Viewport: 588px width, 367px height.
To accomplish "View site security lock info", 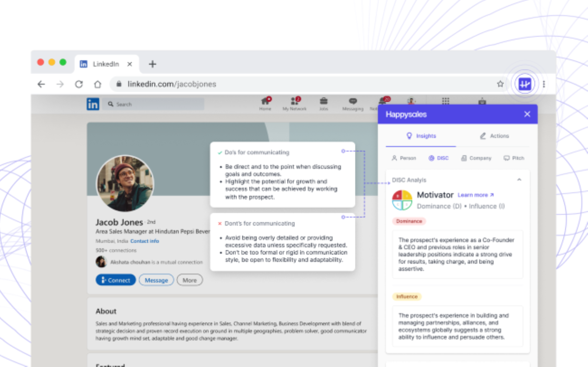I will pos(119,84).
